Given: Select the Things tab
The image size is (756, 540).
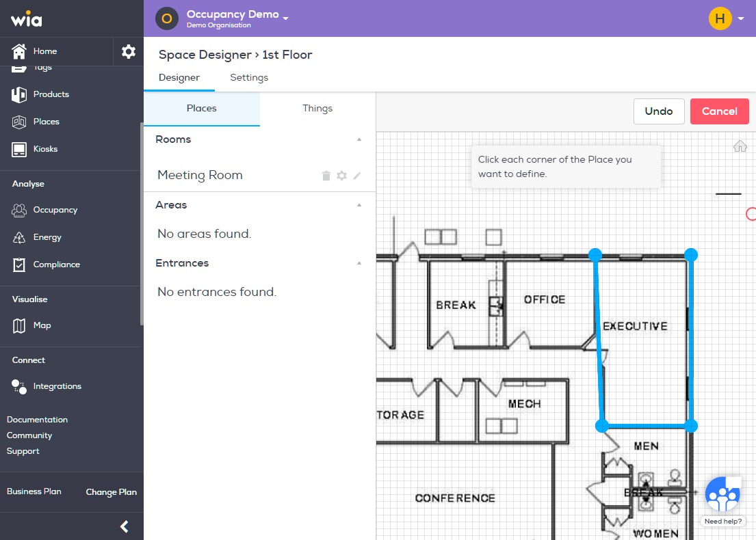Looking at the screenshot, I should [x=317, y=109].
